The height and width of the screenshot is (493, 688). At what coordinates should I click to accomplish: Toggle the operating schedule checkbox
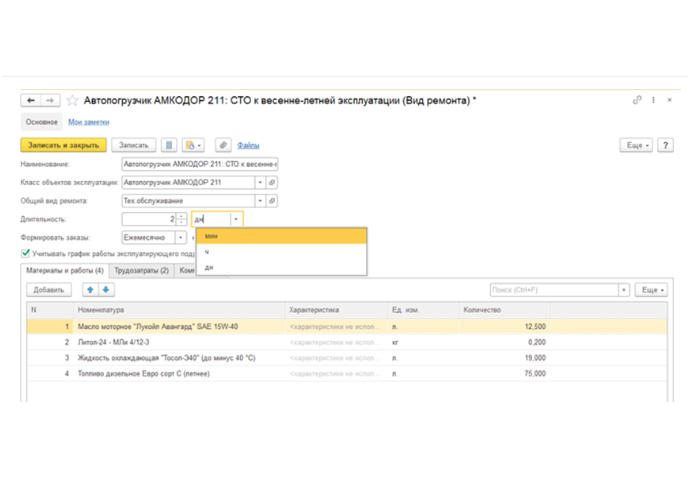point(25,253)
